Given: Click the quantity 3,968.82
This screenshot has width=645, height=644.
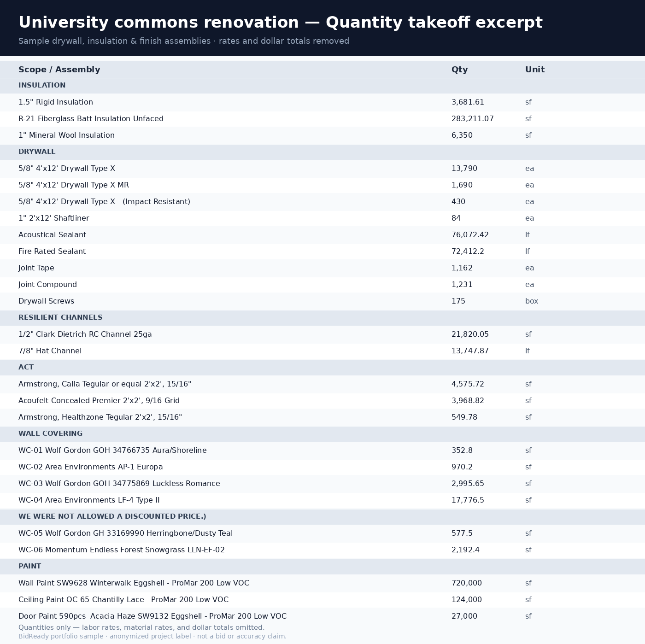Looking at the screenshot, I should pyautogui.click(x=468, y=401).
